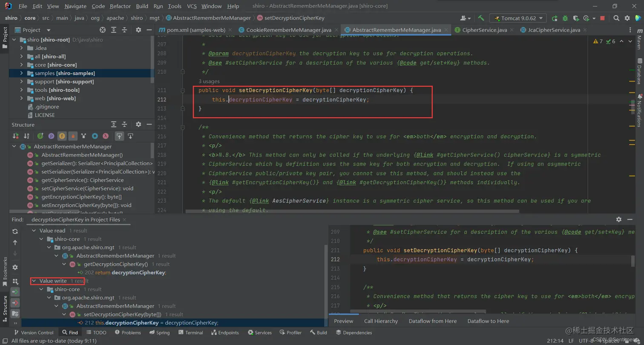Open the Structure panel gear options

pos(138,125)
